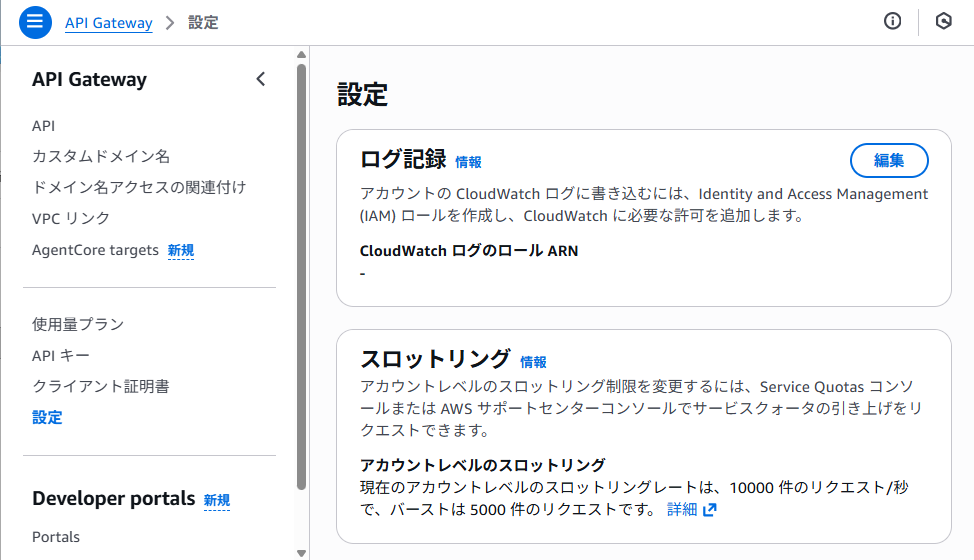The height and width of the screenshot is (560, 974).
Task: Open 情報 link next to ログ記録
Action: [x=468, y=162]
